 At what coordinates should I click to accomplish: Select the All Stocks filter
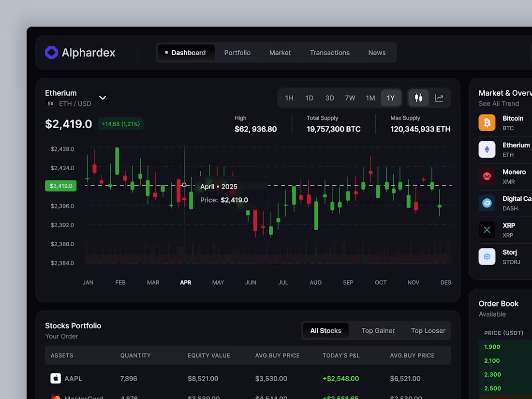pyautogui.click(x=325, y=330)
